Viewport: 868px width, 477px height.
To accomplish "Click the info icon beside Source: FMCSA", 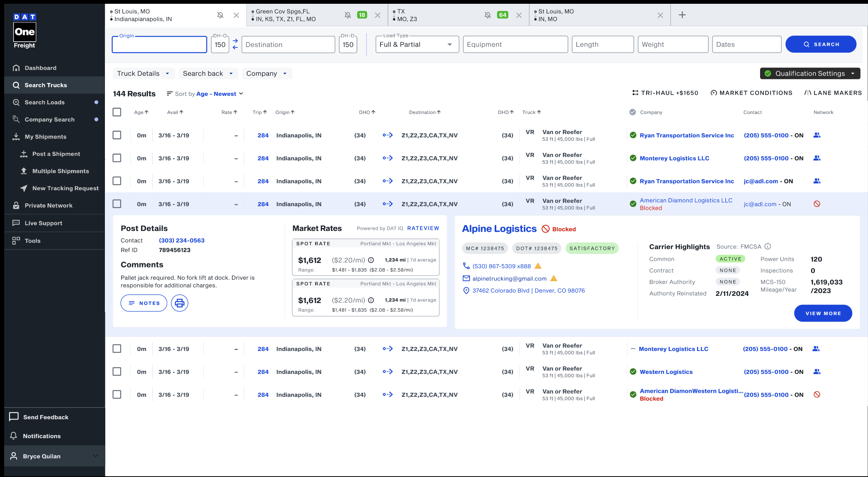I will [768, 246].
